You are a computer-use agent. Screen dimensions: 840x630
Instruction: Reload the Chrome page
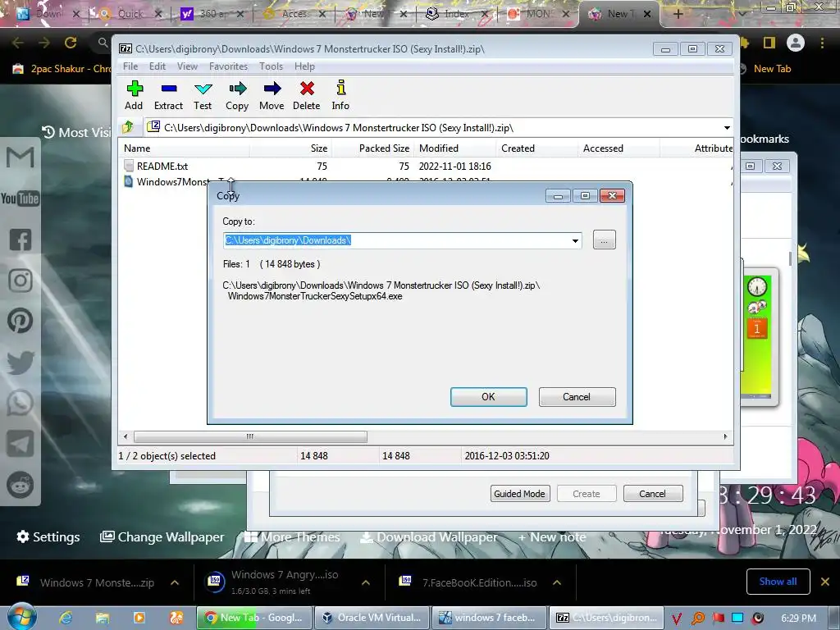pos(71,43)
